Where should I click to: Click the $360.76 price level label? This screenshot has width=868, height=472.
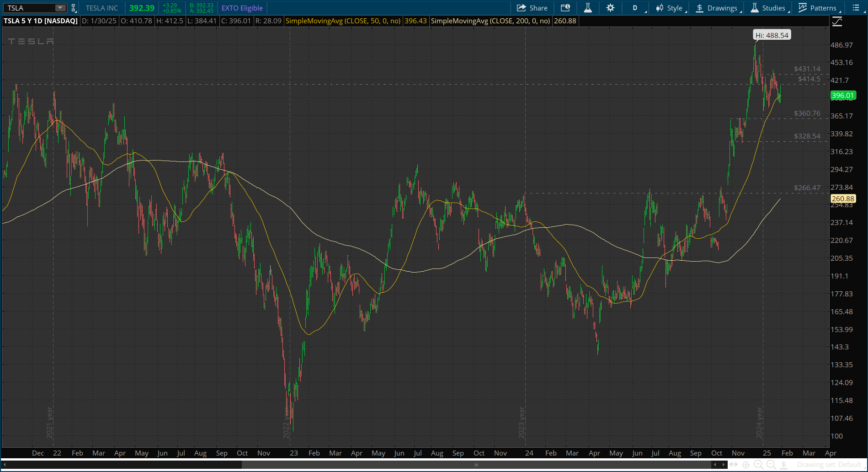point(807,113)
